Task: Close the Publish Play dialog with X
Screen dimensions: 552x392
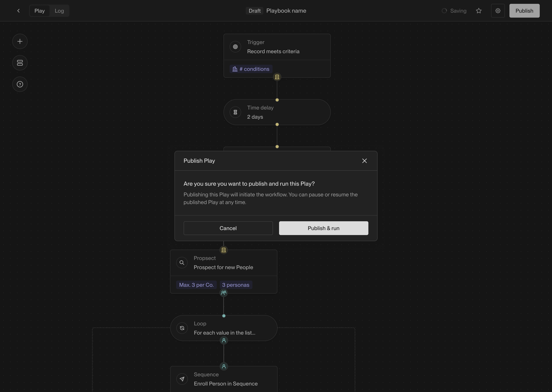Action: [x=364, y=161]
